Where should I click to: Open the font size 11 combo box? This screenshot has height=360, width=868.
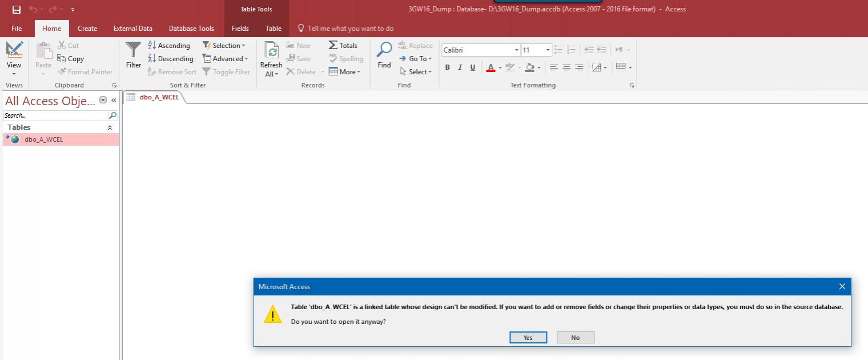[537, 50]
